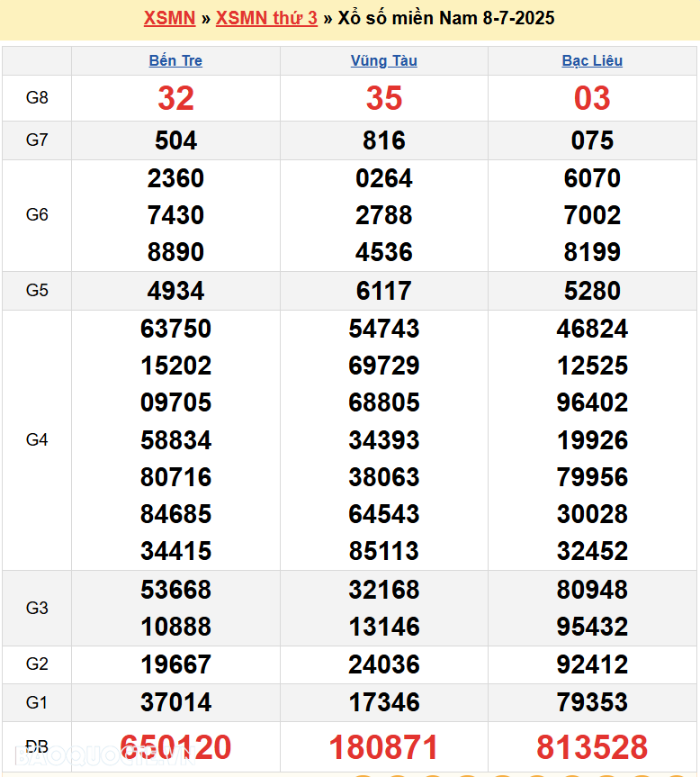Click the G8 result 03 for Bạc Liêu
Viewport: 700px width, 777px height.
tap(592, 98)
